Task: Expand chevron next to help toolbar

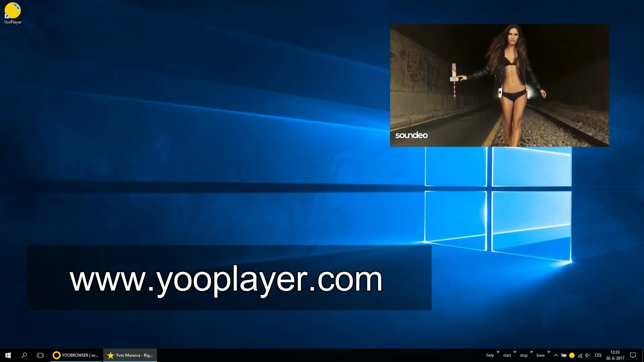Action: 498,352
